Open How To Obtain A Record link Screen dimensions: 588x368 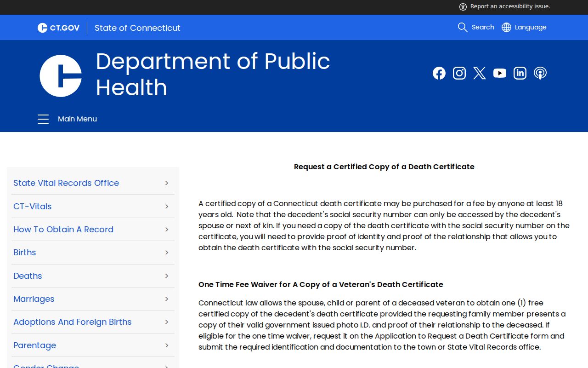coord(63,230)
